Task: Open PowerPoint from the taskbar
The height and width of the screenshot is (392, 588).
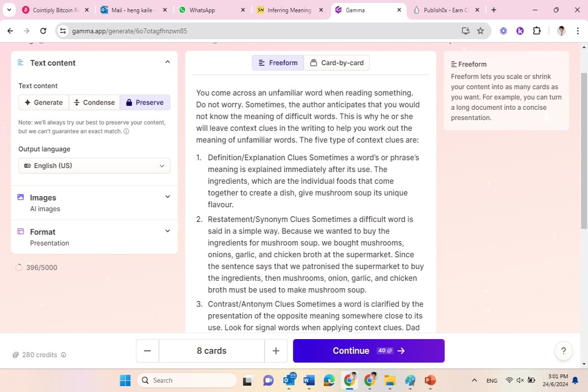Action: (x=430, y=380)
